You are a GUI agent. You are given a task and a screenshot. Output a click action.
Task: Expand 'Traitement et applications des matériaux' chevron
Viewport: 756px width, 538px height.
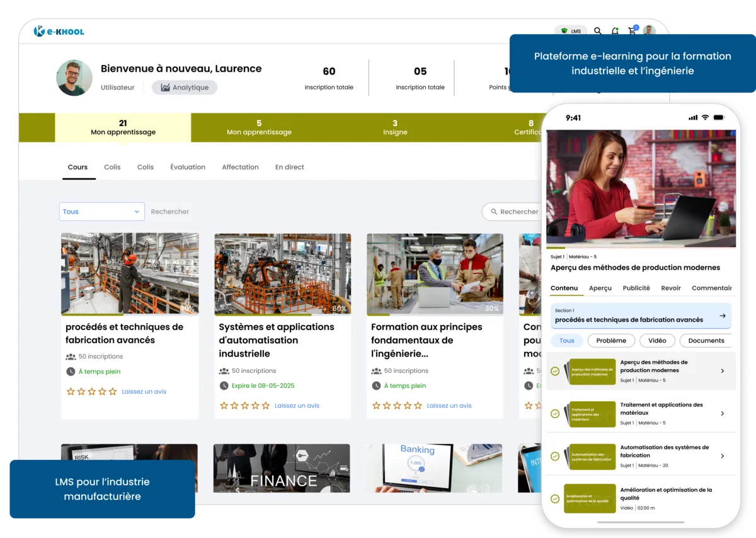coord(723,413)
